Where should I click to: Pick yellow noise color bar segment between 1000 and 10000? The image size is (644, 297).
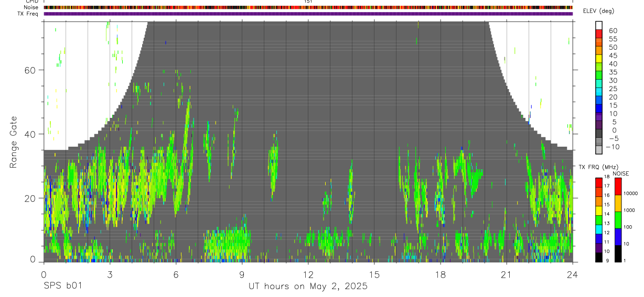coord(618,203)
